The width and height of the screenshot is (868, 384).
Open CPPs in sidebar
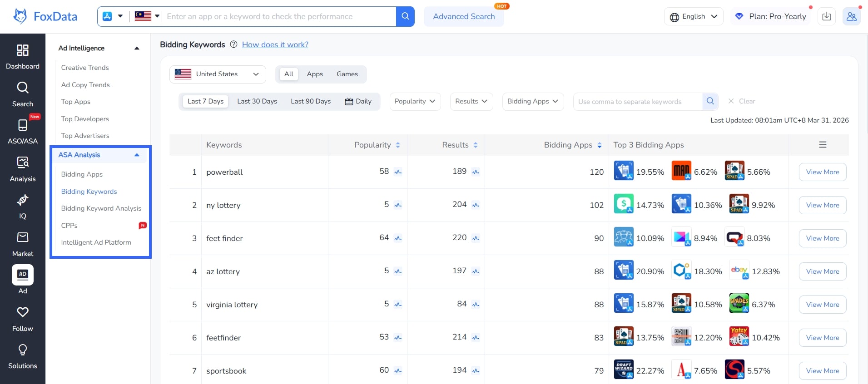69,226
